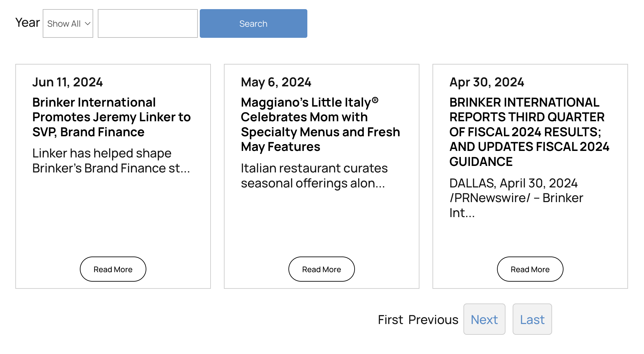Click the "DALLAS, April 30, 2024" excerpt

tap(516, 198)
